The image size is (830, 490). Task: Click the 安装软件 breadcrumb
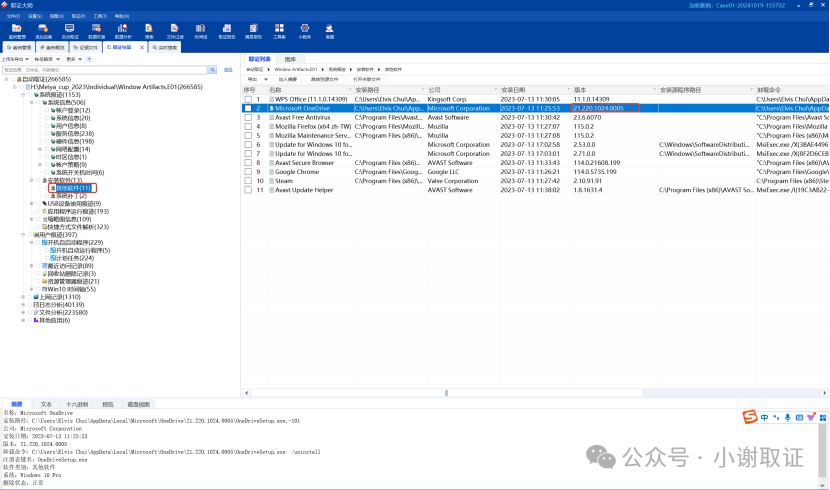pos(365,69)
